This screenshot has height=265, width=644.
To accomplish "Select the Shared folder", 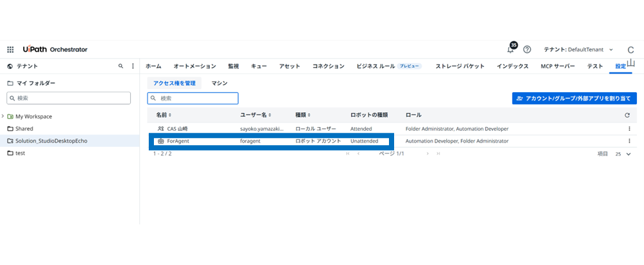I will (x=24, y=128).
